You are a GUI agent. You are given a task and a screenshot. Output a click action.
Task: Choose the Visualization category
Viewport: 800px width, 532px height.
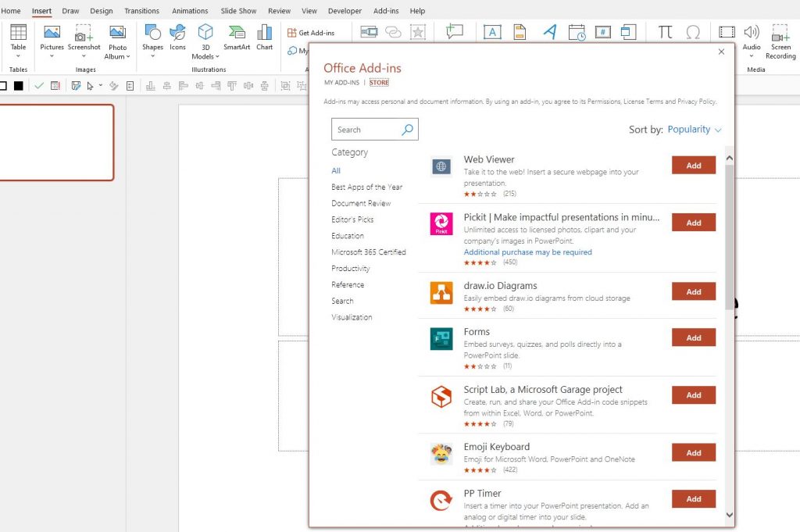352,317
